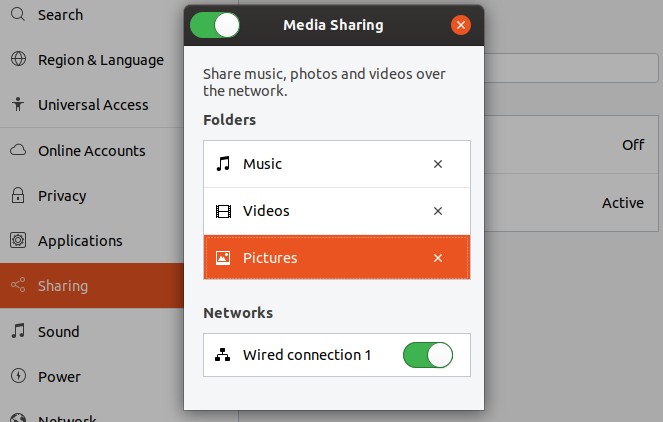Click the wired network connection icon

point(223,355)
